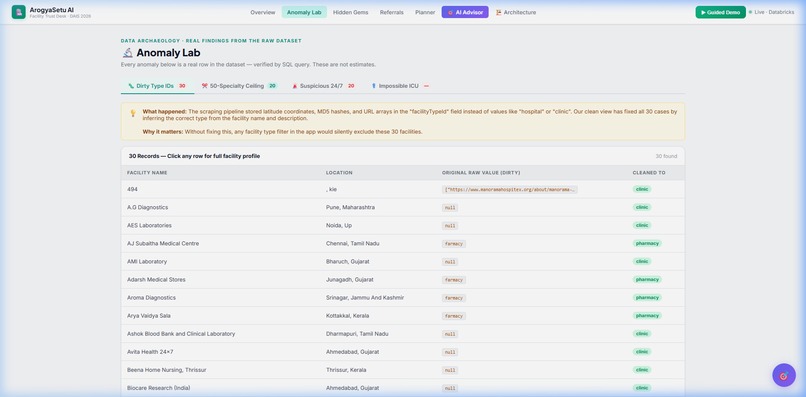Open AES Laboratories facility profile
The image size is (806, 397).
(402, 225)
